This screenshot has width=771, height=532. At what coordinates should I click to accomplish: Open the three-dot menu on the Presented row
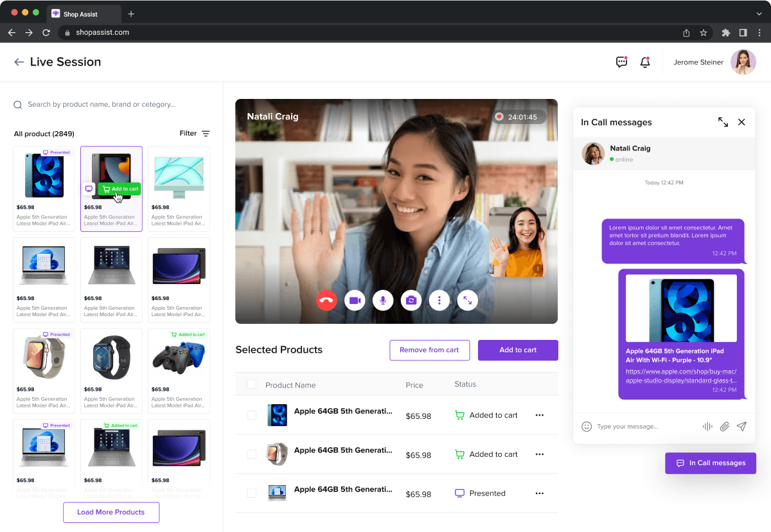coord(540,493)
